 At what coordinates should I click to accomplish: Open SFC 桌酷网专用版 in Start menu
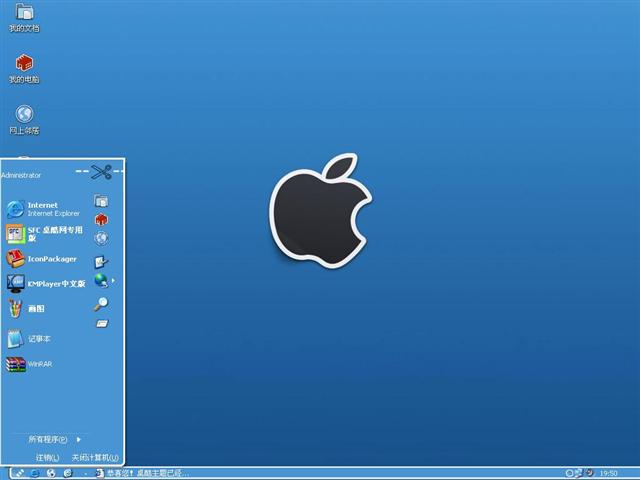tap(45, 234)
